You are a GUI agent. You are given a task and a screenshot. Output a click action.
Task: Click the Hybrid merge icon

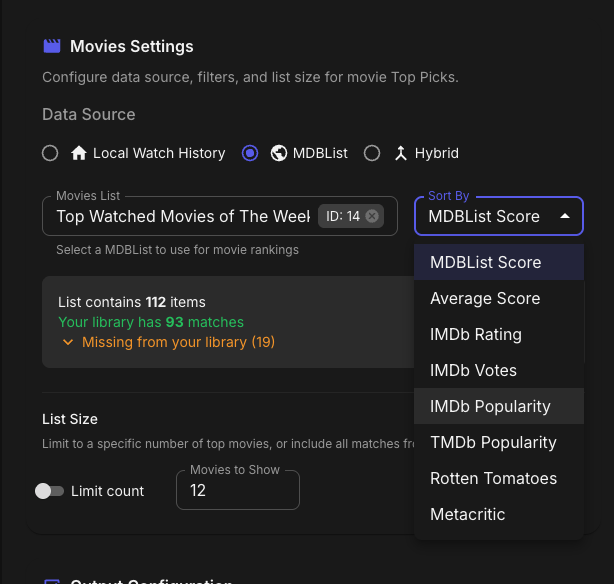point(401,153)
